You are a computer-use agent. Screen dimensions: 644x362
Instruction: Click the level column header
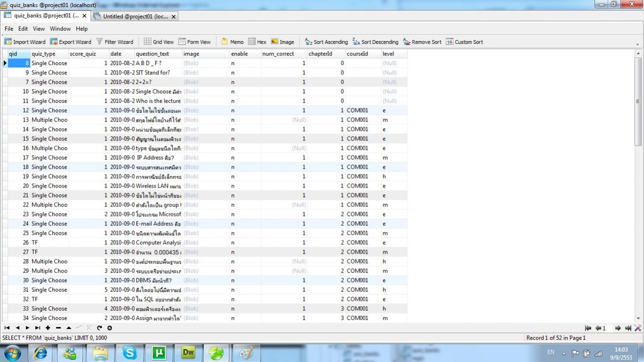click(x=394, y=54)
